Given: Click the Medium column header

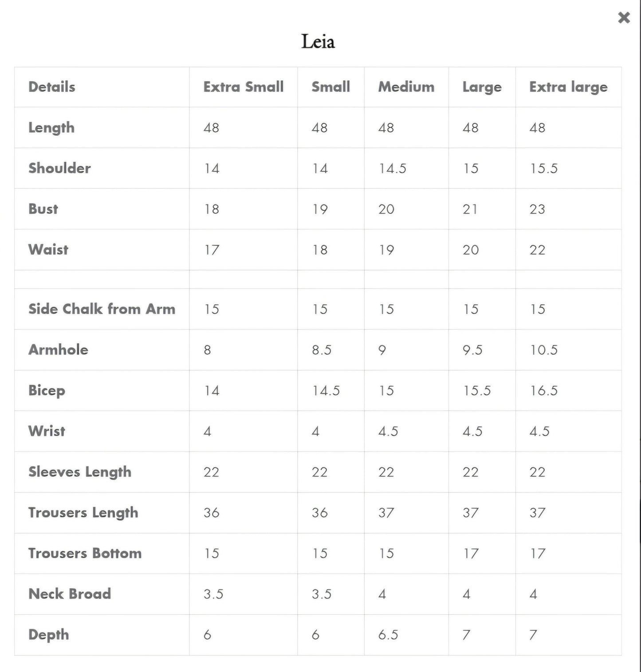Looking at the screenshot, I should coord(406,87).
